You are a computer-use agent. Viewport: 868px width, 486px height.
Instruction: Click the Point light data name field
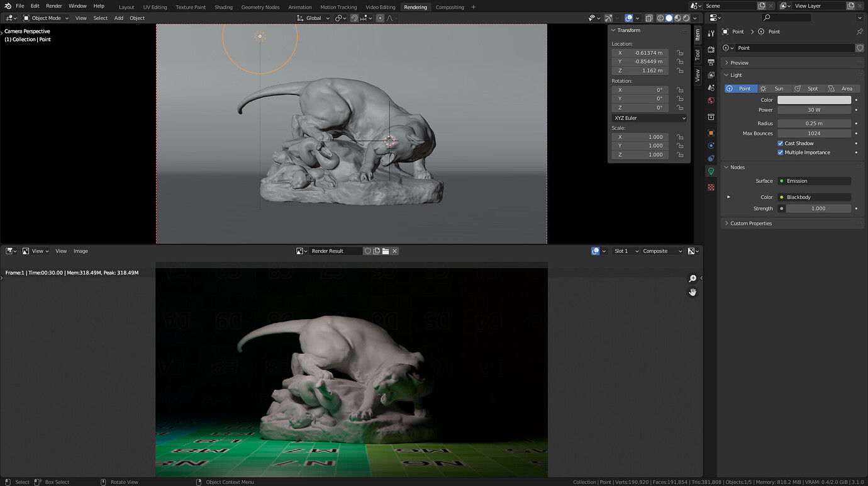(x=795, y=48)
